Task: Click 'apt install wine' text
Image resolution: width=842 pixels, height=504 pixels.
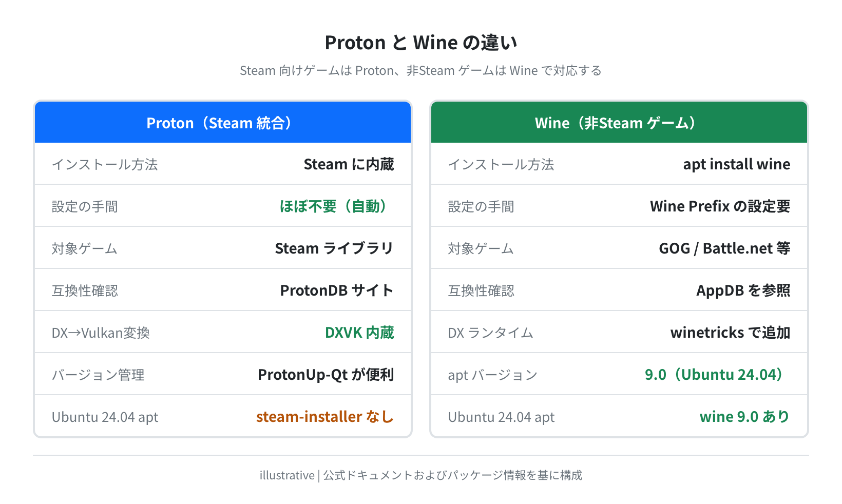Action: pyautogui.click(x=736, y=164)
